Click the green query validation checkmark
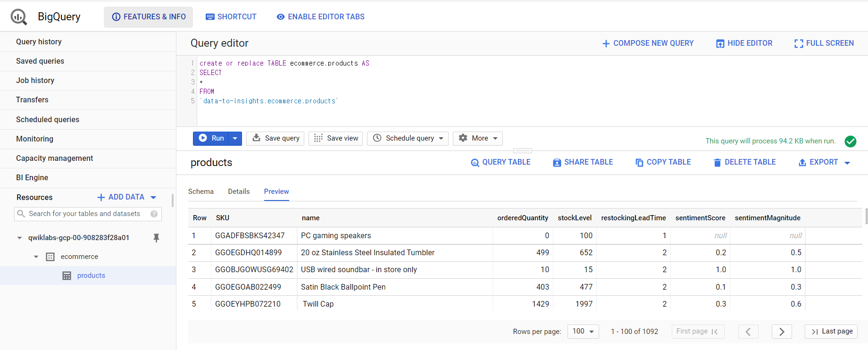This screenshot has height=350, width=868. coord(851,141)
